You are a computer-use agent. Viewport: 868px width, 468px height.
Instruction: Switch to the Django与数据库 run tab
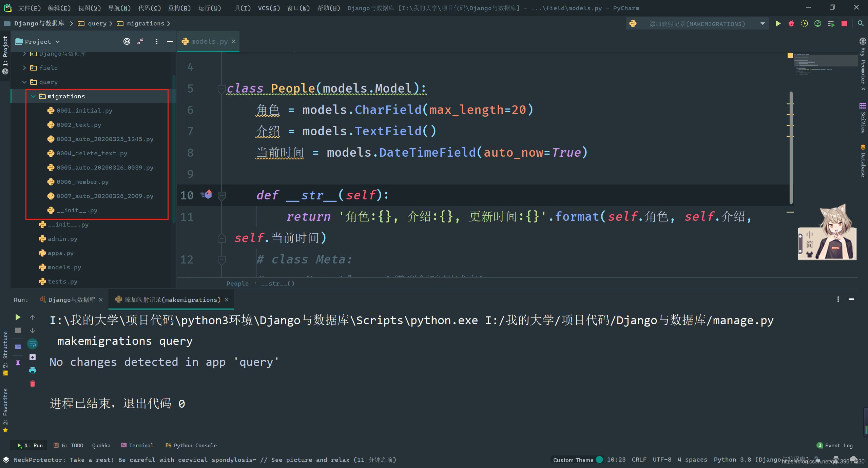pos(72,300)
